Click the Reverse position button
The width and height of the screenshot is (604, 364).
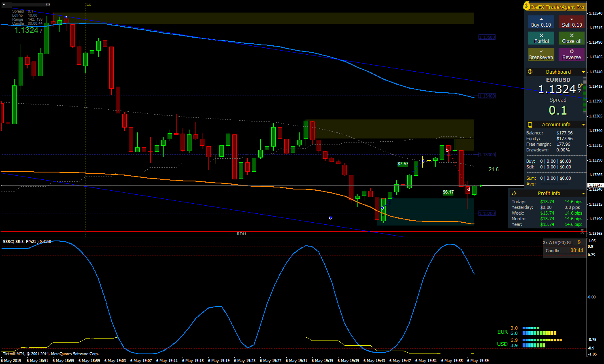coord(572,54)
